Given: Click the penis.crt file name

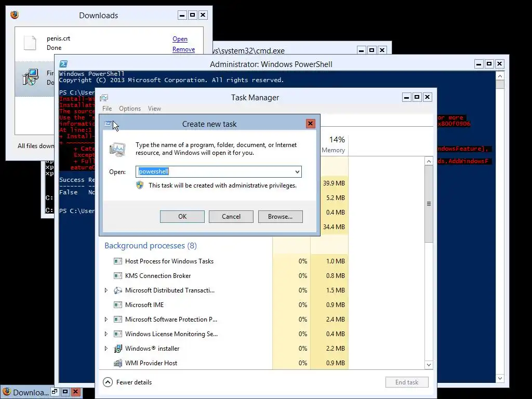Looking at the screenshot, I should click(58, 38).
